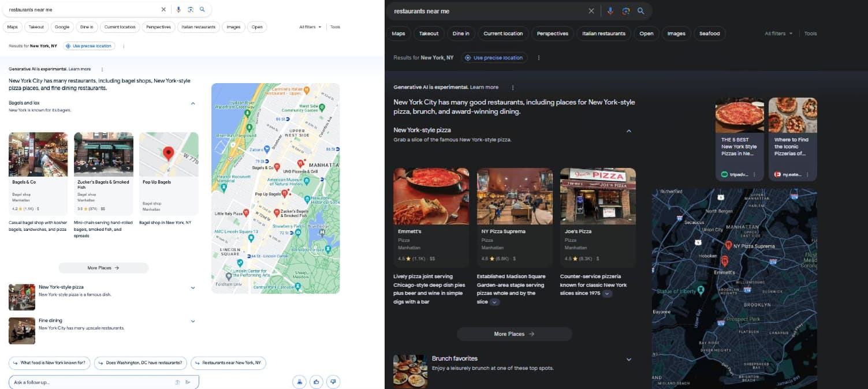Open Google Lens image search in light-theme page
Image resolution: width=868 pixels, height=389 pixels.
(191, 10)
